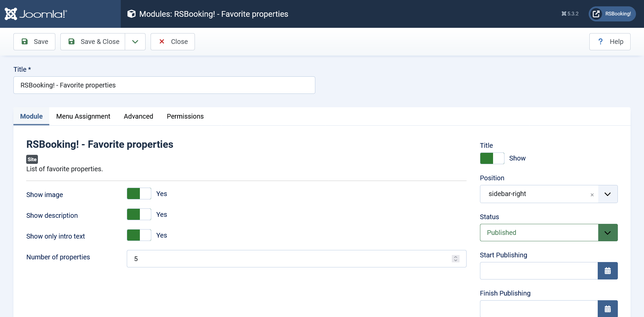Image resolution: width=644 pixels, height=317 pixels.
Task: Click the 'List of favorite properties.' description text
Action: (x=65, y=169)
